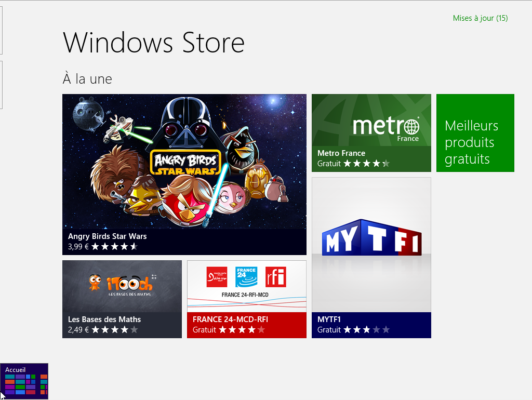Image resolution: width=532 pixels, height=400 pixels.
Task: Click the Gratuit label on FRANCE 24-MCD-RFI tile
Action: coord(204,330)
